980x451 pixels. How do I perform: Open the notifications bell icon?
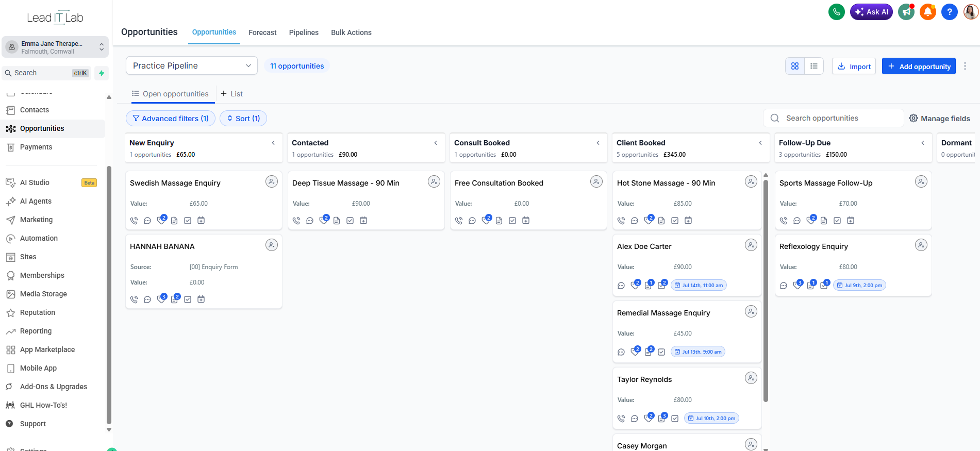[927, 12]
